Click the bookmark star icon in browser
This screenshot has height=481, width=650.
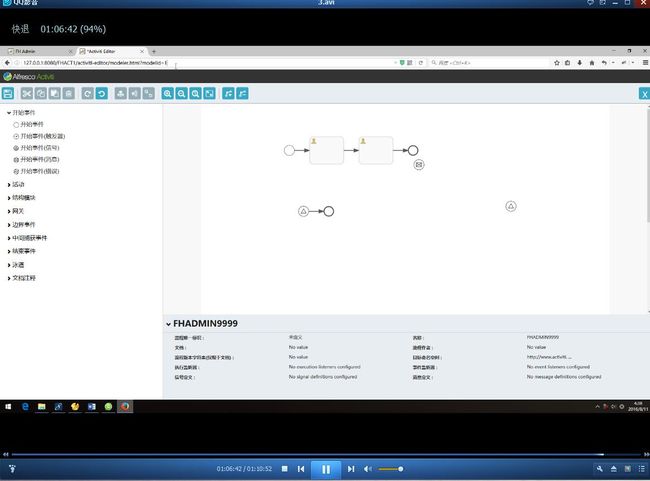click(x=557, y=63)
